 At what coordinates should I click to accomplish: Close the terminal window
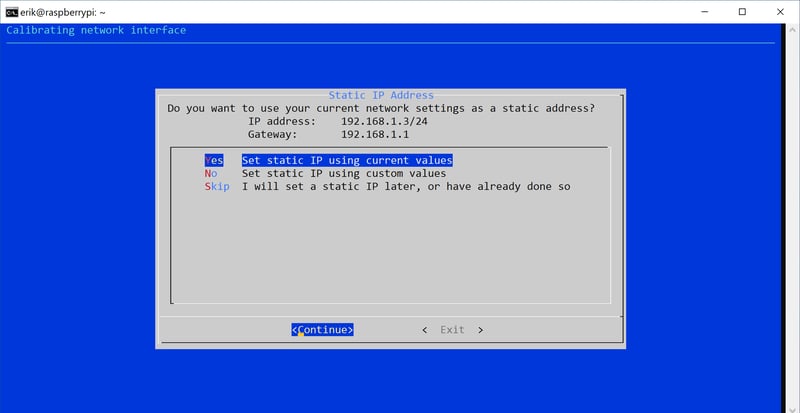pos(780,12)
